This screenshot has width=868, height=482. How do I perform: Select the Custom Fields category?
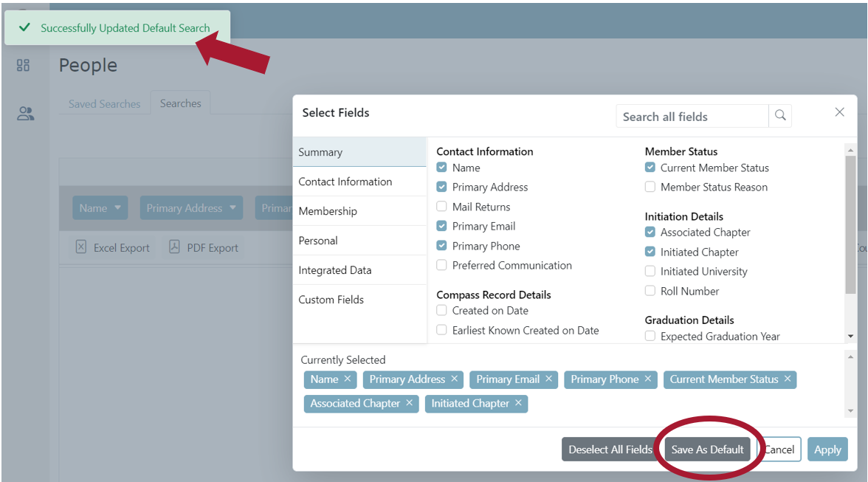coord(360,300)
